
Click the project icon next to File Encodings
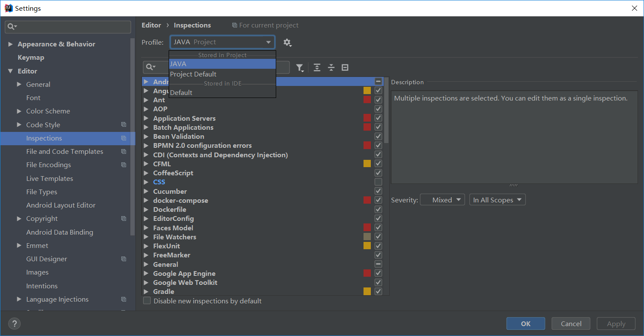(x=124, y=165)
